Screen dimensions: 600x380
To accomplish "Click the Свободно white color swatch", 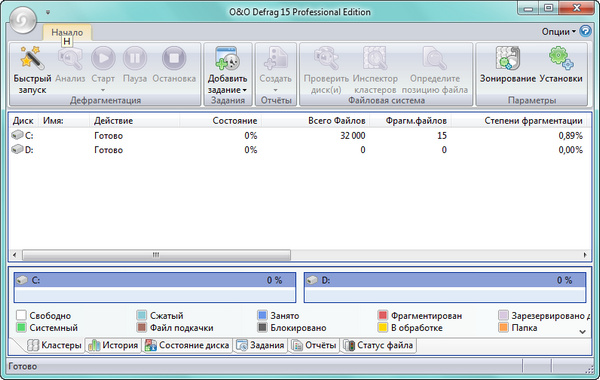I will tap(21, 315).
